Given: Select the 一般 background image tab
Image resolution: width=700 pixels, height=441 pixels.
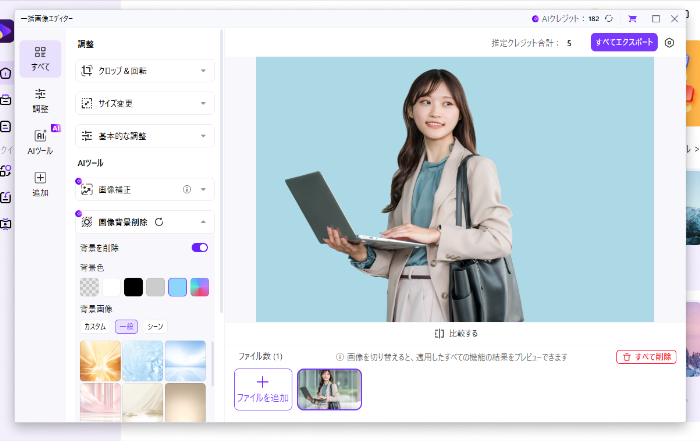Looking at the screenshot, I should (x=126, y=327).
